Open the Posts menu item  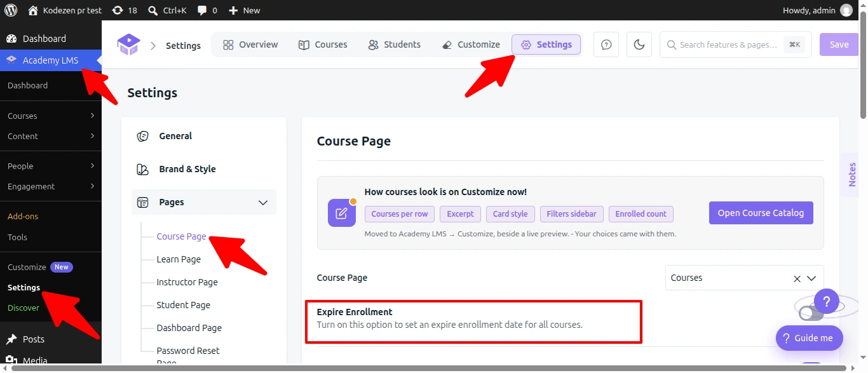[34, 339]
